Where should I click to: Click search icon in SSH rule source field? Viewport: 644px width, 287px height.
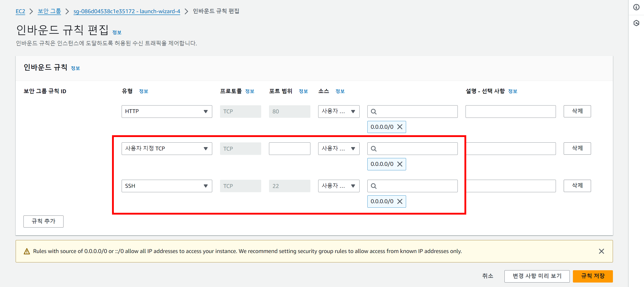click(373, 186)
